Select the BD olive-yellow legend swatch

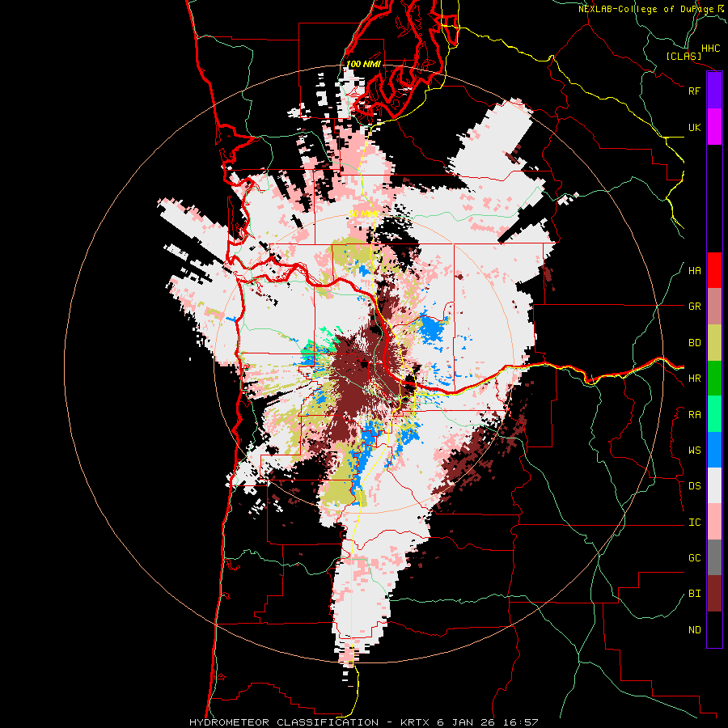pyautogui.click(x=714, y=343)
